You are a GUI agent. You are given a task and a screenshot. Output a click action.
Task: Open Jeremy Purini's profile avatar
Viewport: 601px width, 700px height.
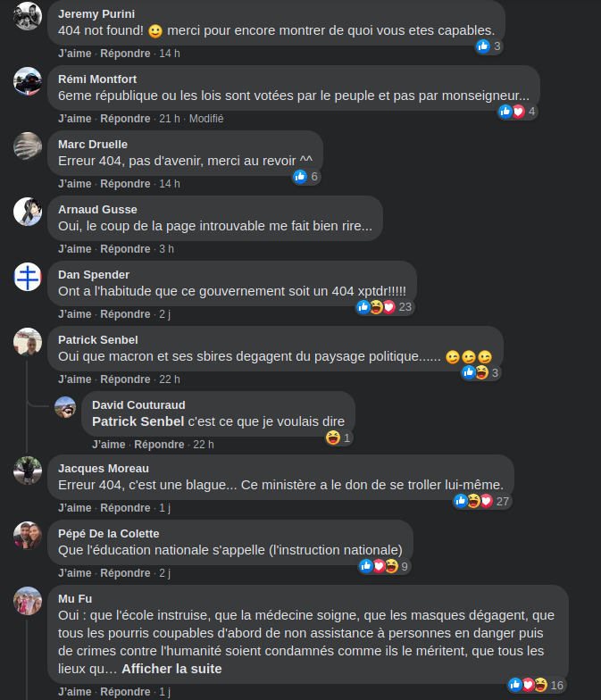28,16
